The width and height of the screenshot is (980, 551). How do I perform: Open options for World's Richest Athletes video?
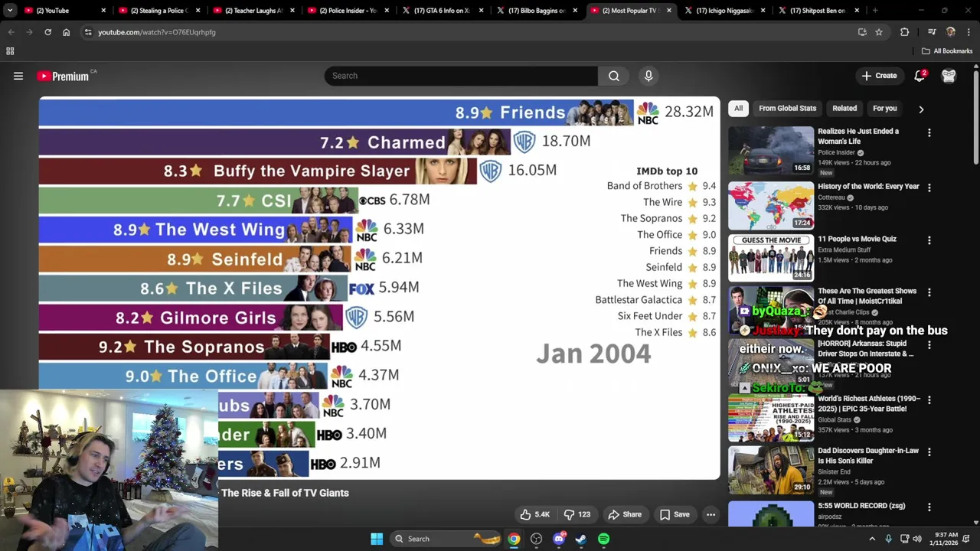pyautogui.click(x=929, y=400)
